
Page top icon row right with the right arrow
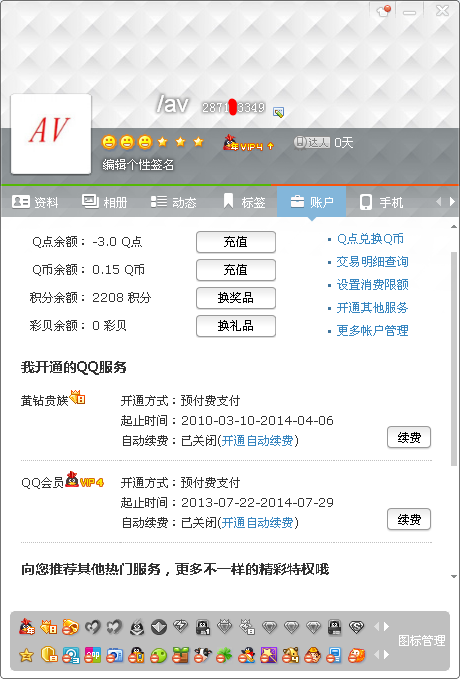385,627
